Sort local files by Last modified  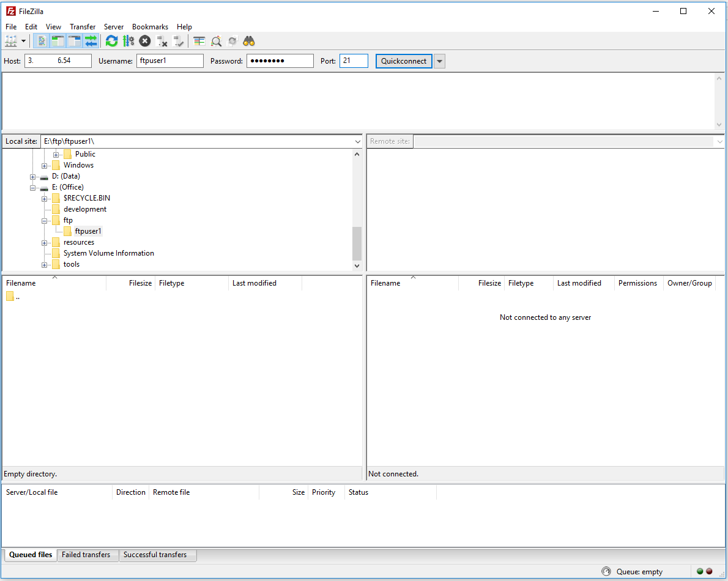tap(265, 283)
